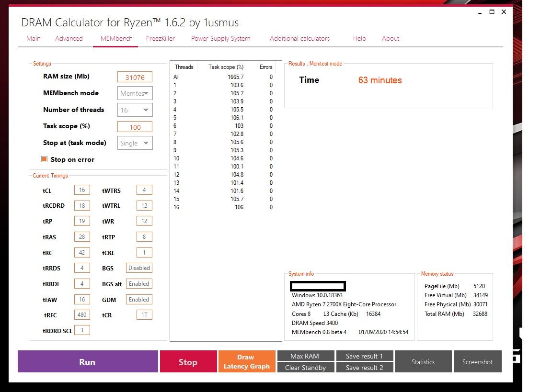Open the Stop at (task mode) dropdown

click(x=135, y=143)
